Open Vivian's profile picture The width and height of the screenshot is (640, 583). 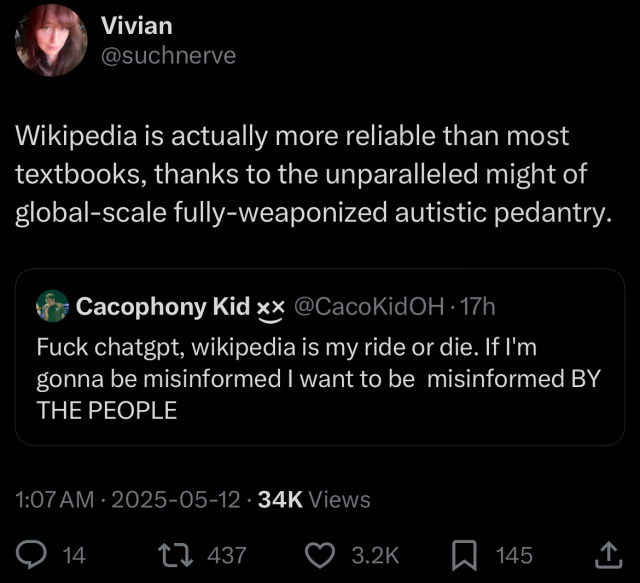pyautogui.click(x=50, y=39)
